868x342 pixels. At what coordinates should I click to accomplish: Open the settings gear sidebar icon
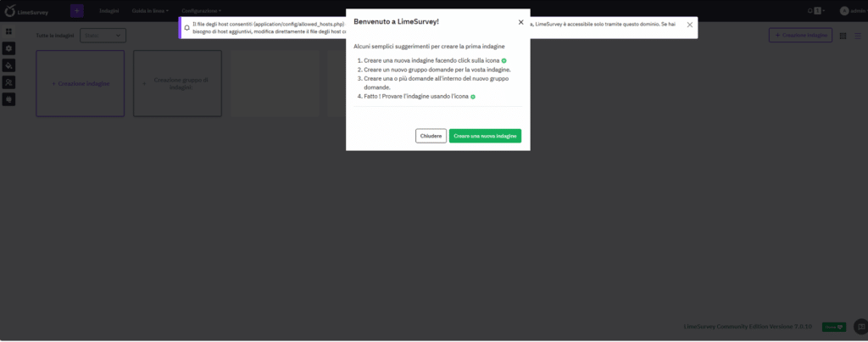point(8,48)
